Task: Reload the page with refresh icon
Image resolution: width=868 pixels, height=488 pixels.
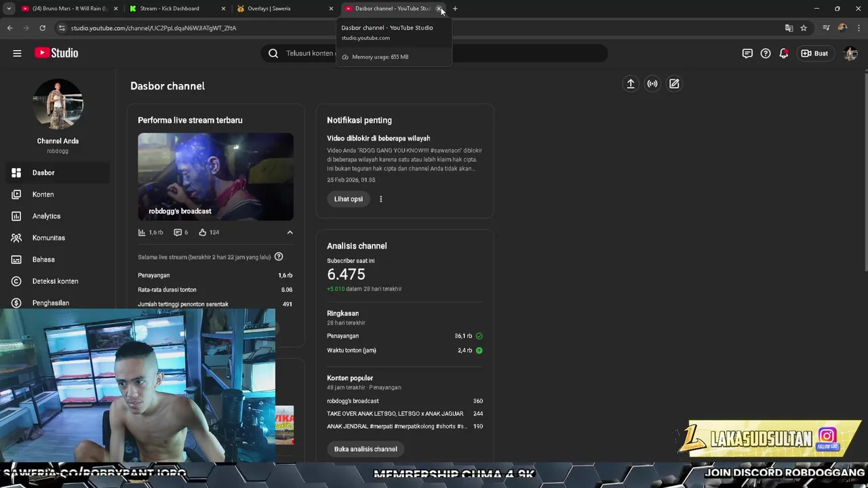Action: 42,28
